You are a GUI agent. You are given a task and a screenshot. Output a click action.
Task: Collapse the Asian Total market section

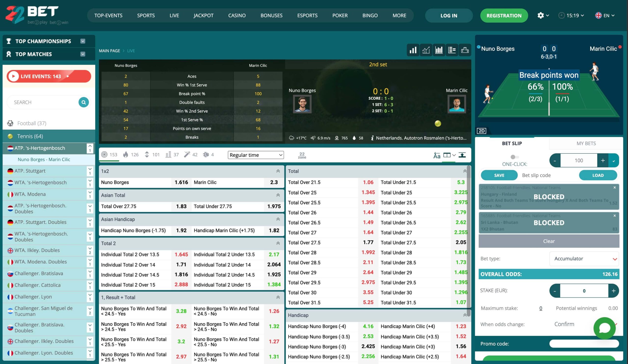coord(278,195)
